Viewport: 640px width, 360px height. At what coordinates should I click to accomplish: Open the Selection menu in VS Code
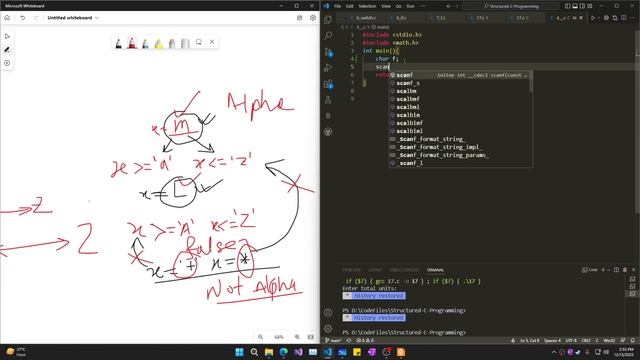pos(367,6)
